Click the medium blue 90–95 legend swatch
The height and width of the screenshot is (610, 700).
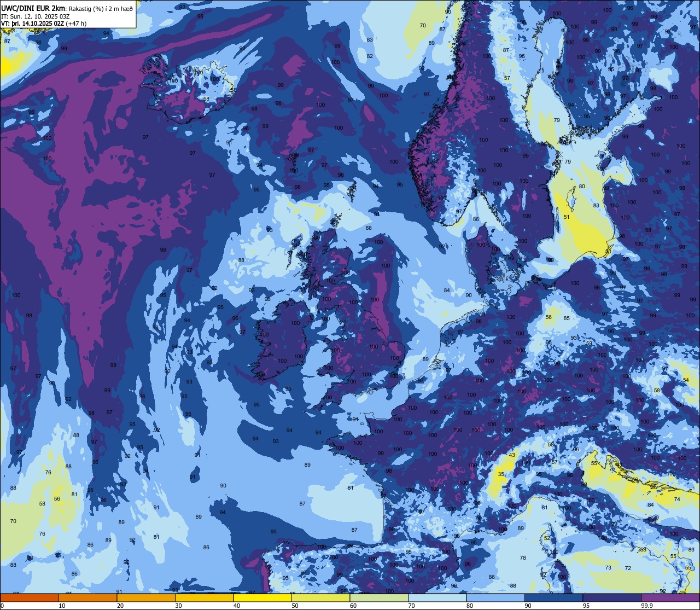[x=553, y=598]
